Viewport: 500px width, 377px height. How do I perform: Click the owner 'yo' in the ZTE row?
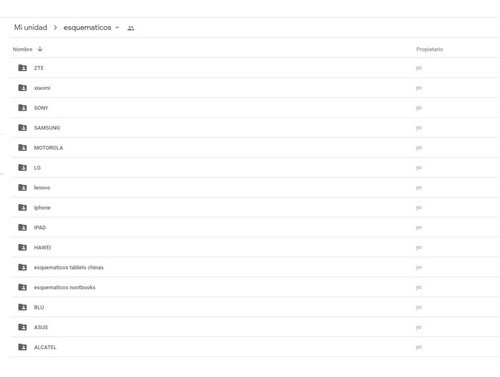tap(419, 68)
